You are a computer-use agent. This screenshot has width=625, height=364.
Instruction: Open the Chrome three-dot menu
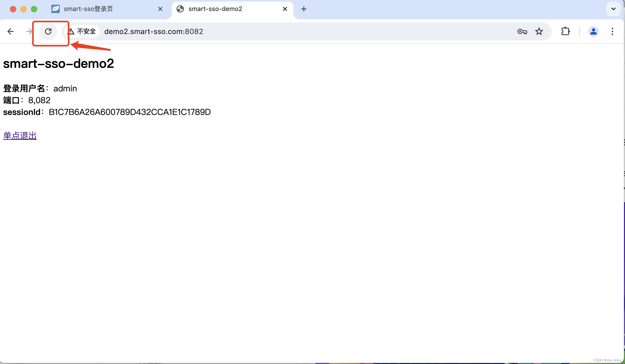click(612, 32)
